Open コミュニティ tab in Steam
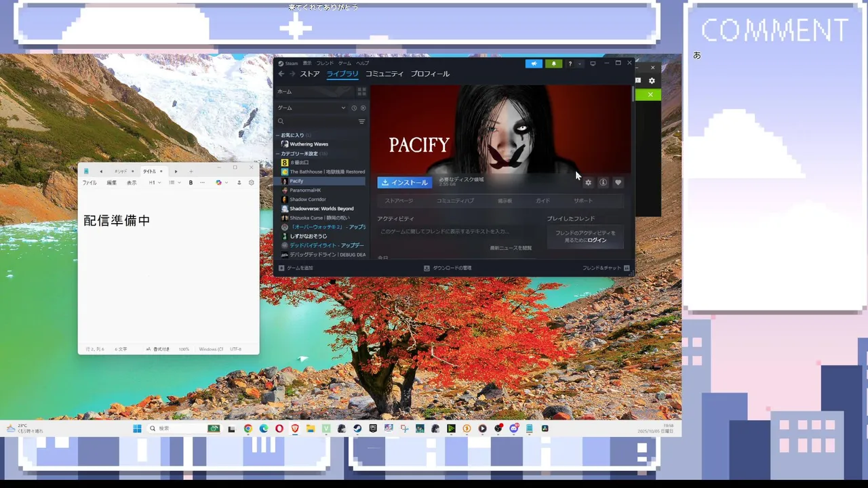This screenshot has width=868, height=488. pyautogui.click(x=384, y=74)
